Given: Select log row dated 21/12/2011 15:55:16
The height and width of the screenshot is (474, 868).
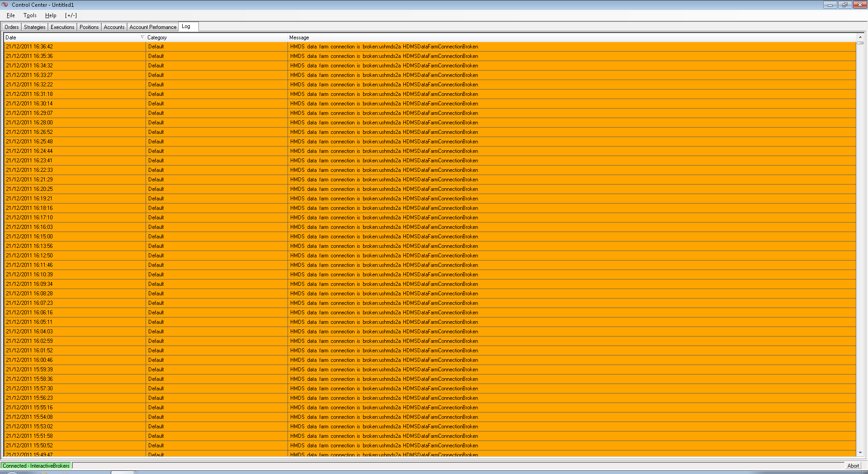Looking at the screenshot, I should click(430, 408).
